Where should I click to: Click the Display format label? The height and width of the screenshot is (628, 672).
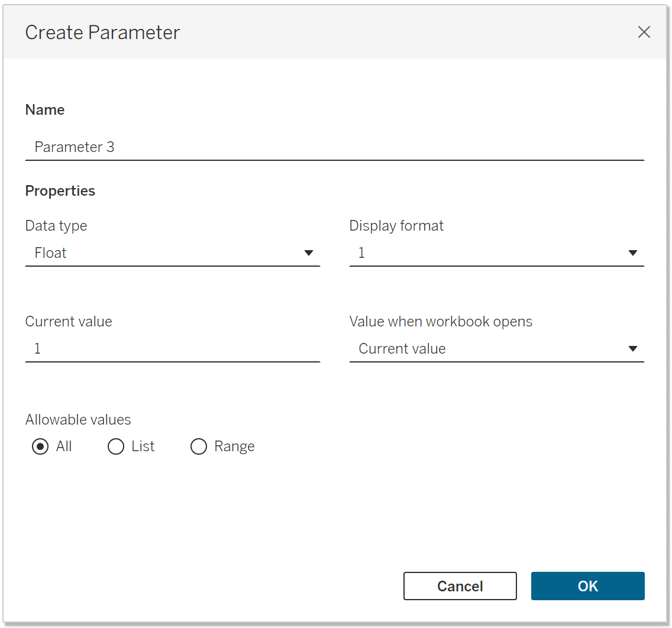(396, 226)
